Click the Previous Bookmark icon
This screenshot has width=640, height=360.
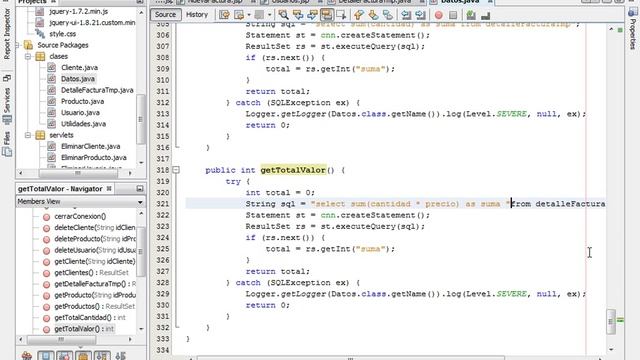pos(358,15)
